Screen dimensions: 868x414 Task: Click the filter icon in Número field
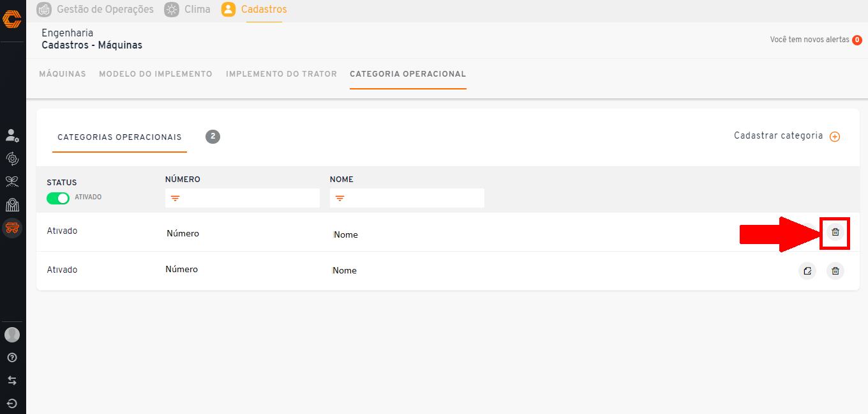click(x=175, y=199)
